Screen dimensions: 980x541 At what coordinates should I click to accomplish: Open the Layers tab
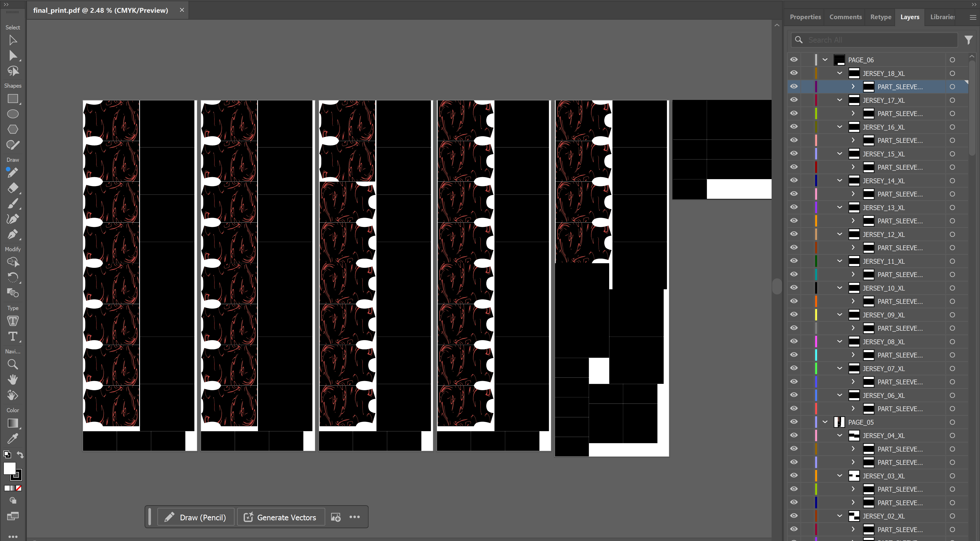click(x=910, y=17)
